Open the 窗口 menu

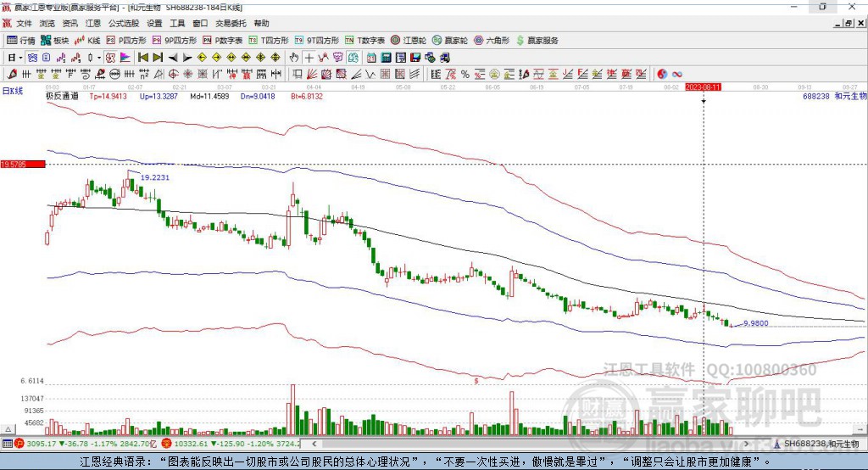click(200, 23)
